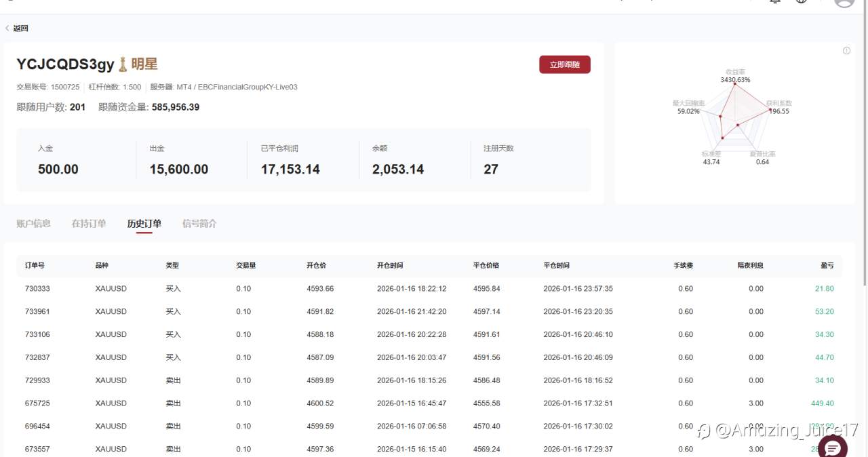Click the trader name YCJCQDS3gy
The width and height of the screenshot is (868, 457).
pyautogui.click(x=65, y=64)
